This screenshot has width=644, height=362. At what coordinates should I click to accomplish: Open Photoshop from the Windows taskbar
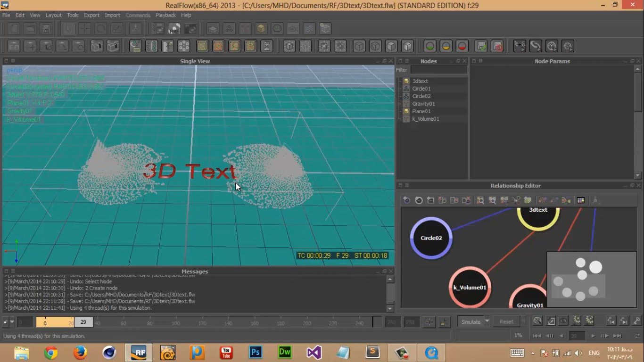click(x=256, y=352)
